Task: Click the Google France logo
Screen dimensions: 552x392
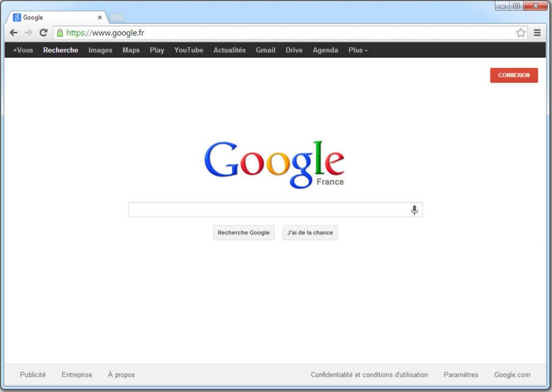Action: 274,165
